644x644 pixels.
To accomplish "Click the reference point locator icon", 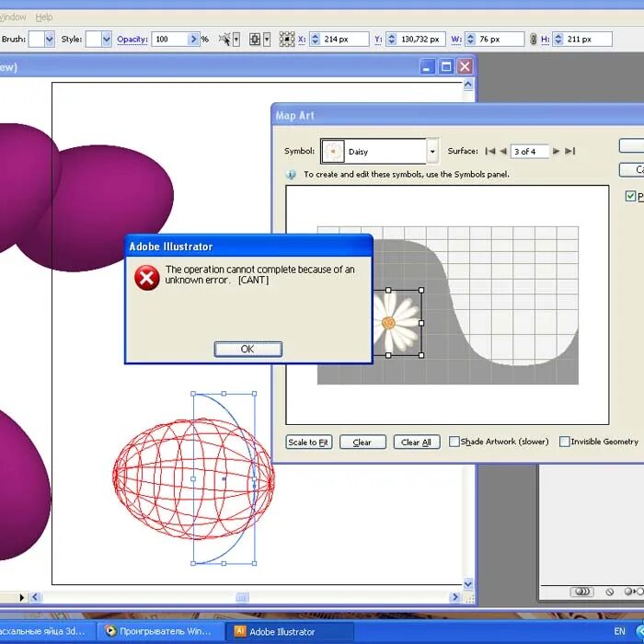I will pyautogui.click(x=287, y=40).
